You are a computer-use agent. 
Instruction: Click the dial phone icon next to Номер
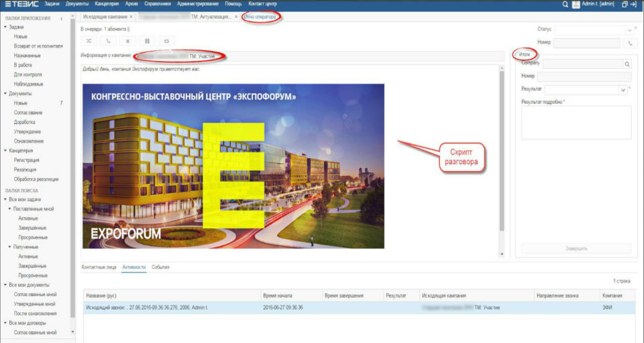pyautogui.click(x=631, y=43)
